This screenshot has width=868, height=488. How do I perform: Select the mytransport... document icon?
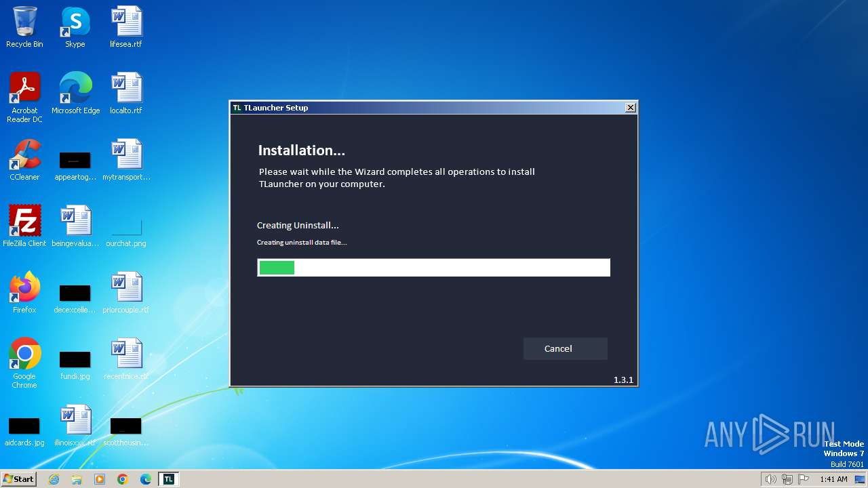tap(126, 160)
